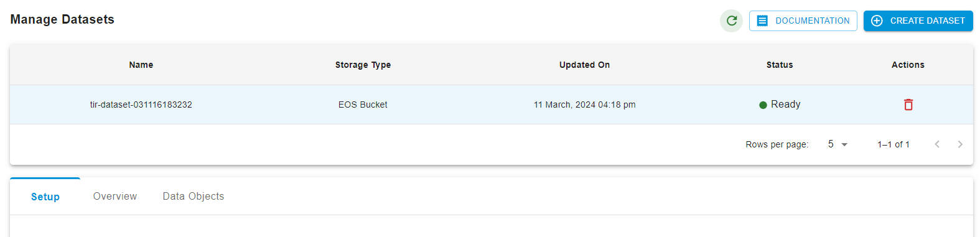The width and height of the screenshot is (980, 237).
Task: Go to next page chevron
Action: 960,144
